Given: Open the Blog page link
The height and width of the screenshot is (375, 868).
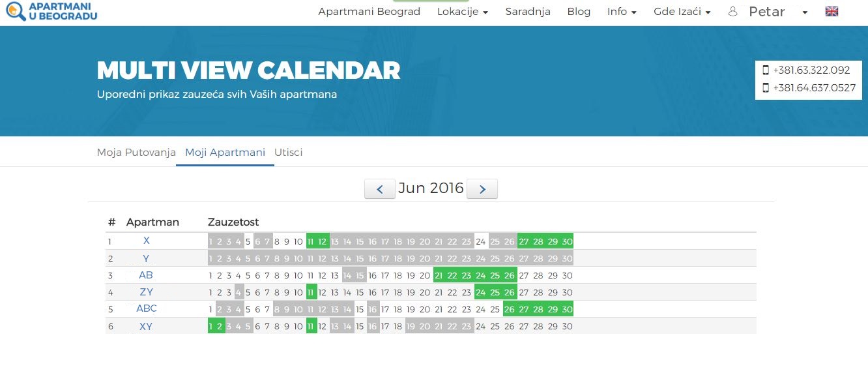Looking at the screenshot, I should click(579, 12).
